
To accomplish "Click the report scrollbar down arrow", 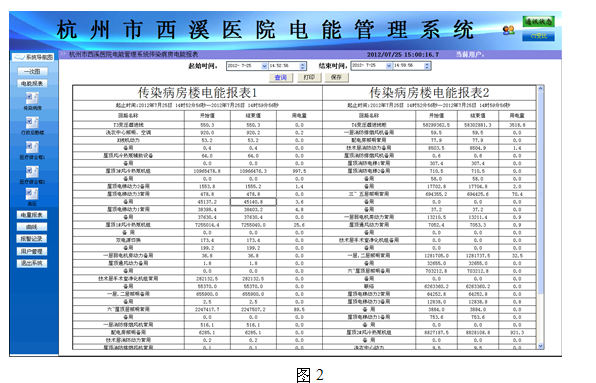I will [x=541, y=346].
